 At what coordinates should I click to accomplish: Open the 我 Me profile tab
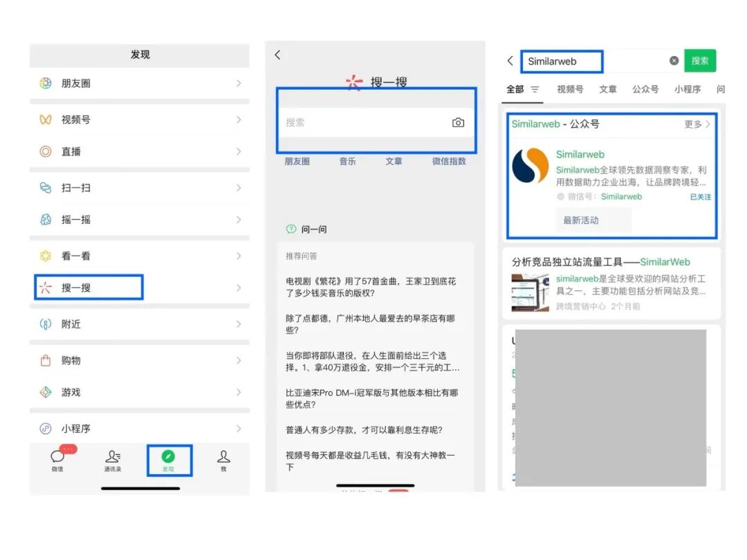click(223, 460)
